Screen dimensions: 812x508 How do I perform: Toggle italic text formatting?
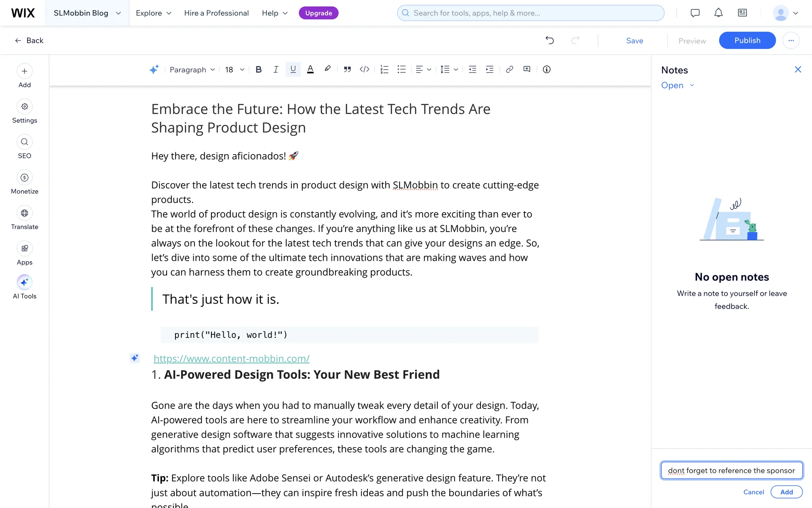tap(275, 69)
